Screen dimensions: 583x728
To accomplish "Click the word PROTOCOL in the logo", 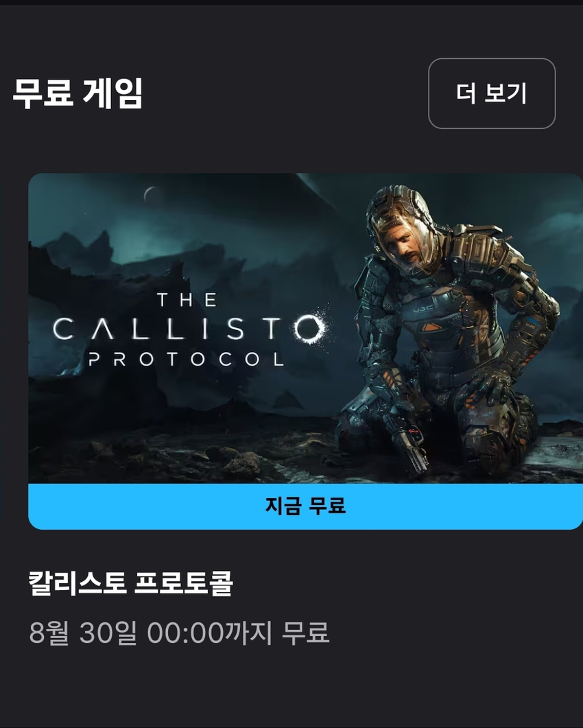I will pyautogui.click(x=186, y=360).
